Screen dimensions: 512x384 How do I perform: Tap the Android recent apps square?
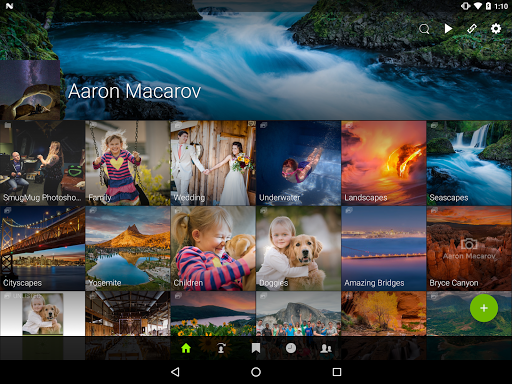click(x=337, y=372)
